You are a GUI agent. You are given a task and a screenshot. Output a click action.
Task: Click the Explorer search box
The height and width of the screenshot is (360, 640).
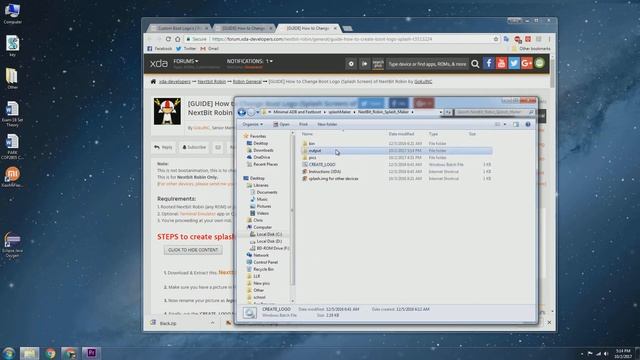pos(494,112)
